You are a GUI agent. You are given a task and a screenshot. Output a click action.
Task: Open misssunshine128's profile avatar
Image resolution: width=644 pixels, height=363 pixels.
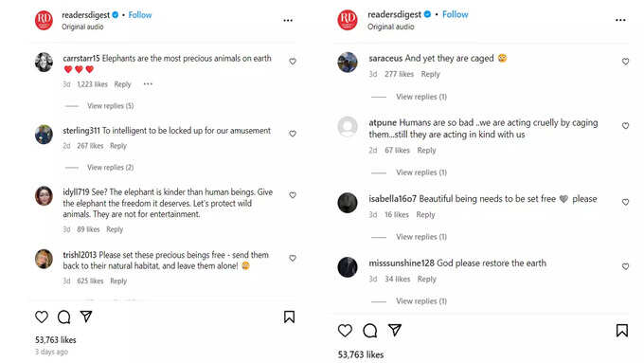coord(348,267)
